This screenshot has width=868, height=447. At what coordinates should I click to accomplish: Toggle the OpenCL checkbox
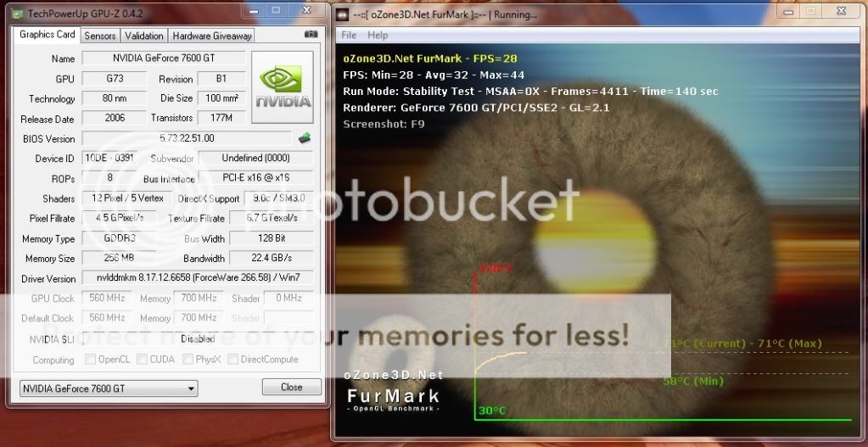90,359
